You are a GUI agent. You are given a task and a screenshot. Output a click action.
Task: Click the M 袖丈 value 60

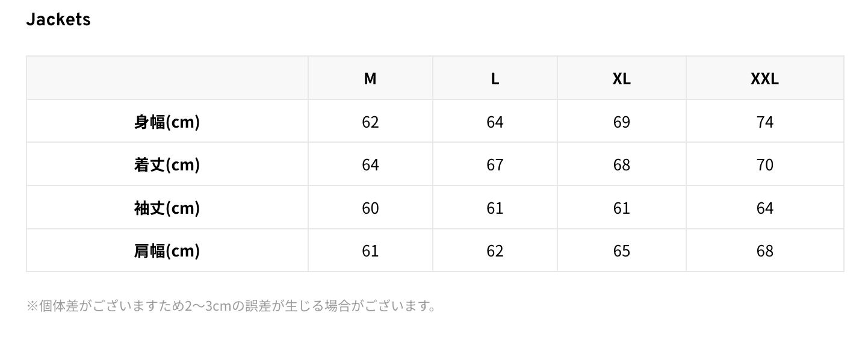[x=370, y=208]
